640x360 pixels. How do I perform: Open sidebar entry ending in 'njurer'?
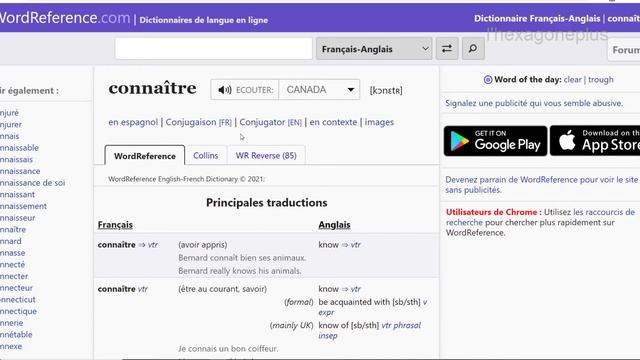pos(11,124)
